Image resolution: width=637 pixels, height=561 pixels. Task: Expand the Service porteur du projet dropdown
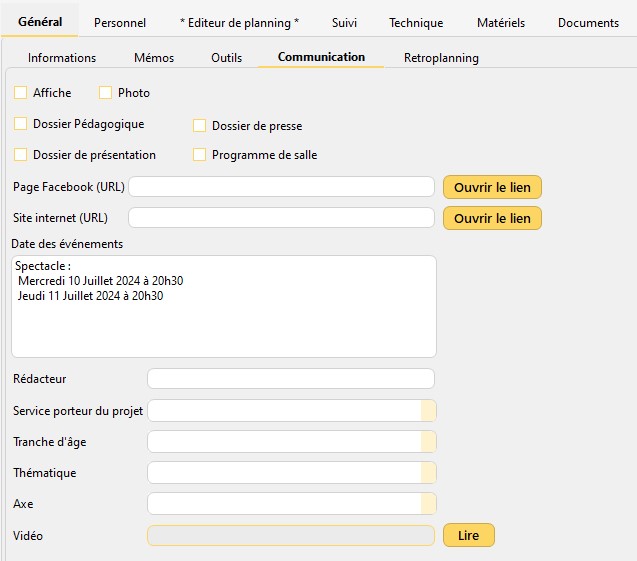coord(428,411)
